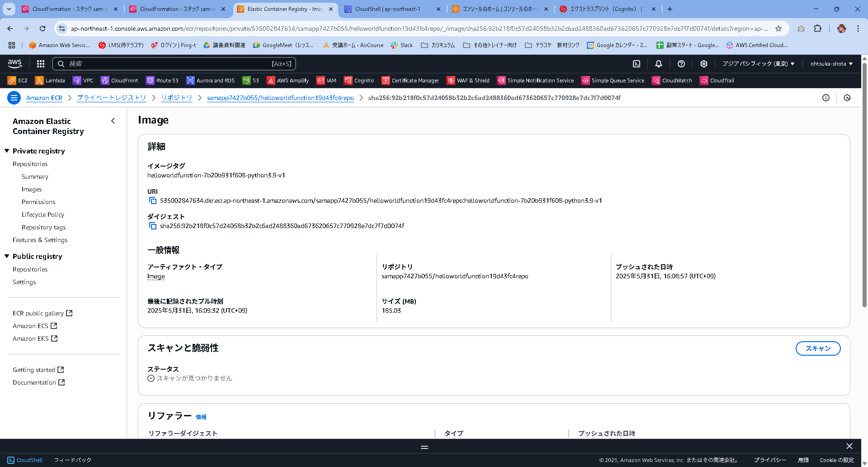
Task: Click the AWS logo home icon
Action: coord(14,64)
